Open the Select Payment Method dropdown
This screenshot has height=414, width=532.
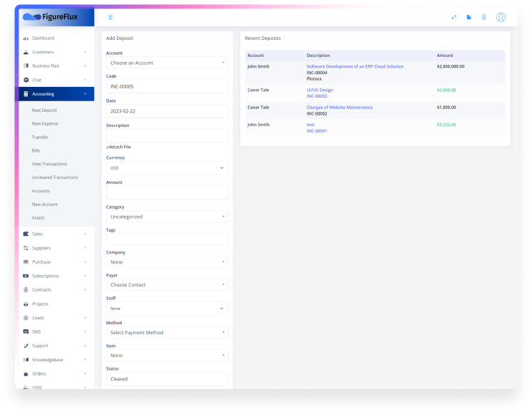[x=167, y=333]
